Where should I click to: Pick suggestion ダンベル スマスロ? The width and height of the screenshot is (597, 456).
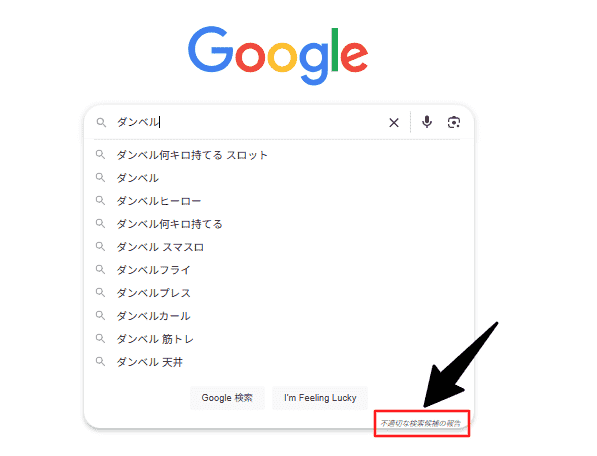(279, 247)
